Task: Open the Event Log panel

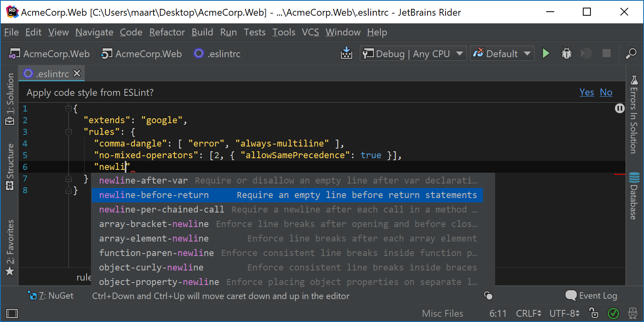Action: [591, 296]
